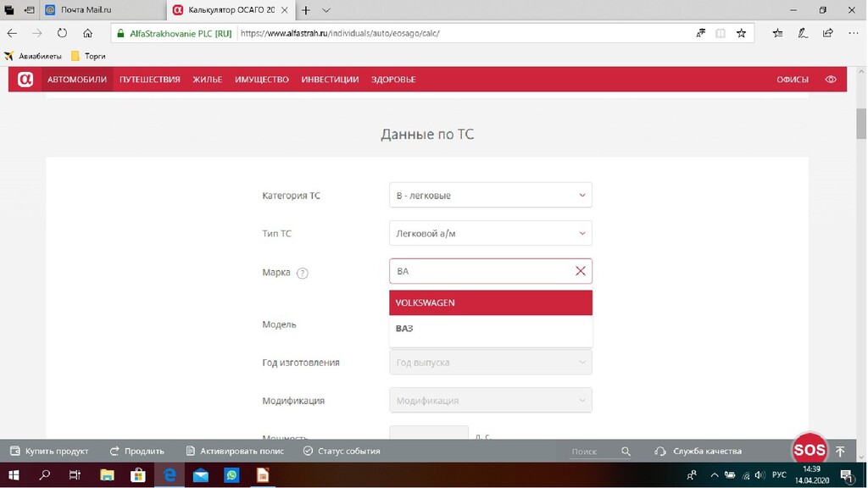Image resolution: width=868 pixels, height=488 pixels.
Task: Click Продлить in bottom bar
Action: (136, 451)
